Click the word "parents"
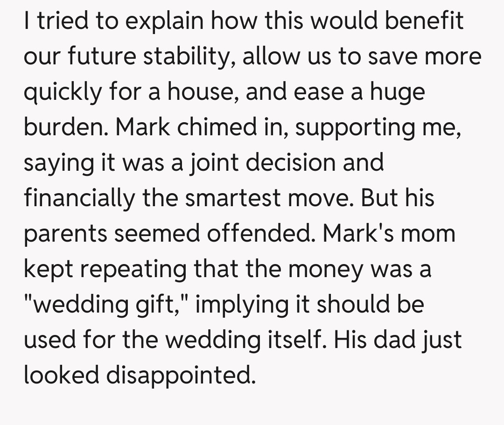 65,234
